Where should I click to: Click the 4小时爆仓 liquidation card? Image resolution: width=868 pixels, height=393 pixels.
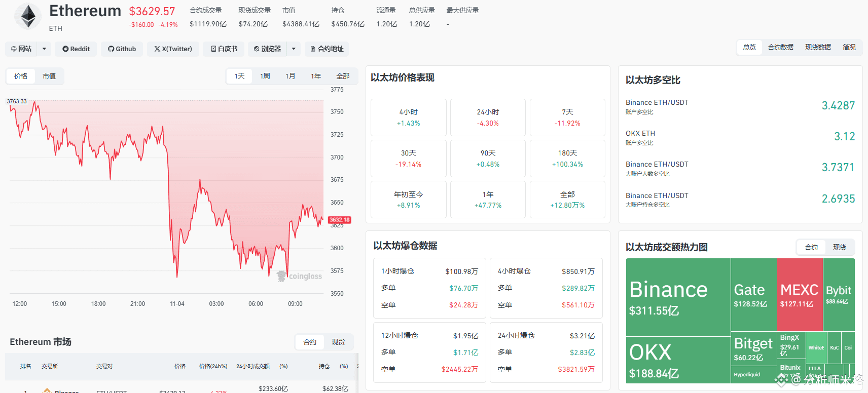tap(546, 288)
